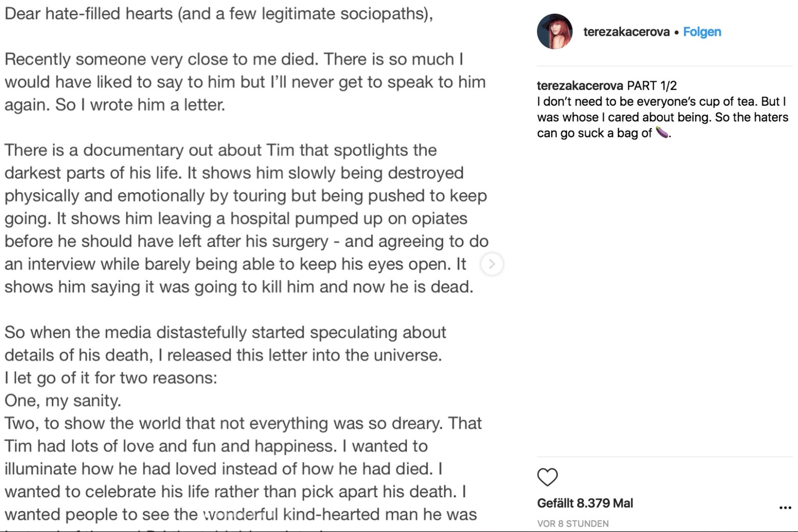Click the 'So when the media distastefully' line
Viewport: 798px width, 532px height.
pos(225,332)
